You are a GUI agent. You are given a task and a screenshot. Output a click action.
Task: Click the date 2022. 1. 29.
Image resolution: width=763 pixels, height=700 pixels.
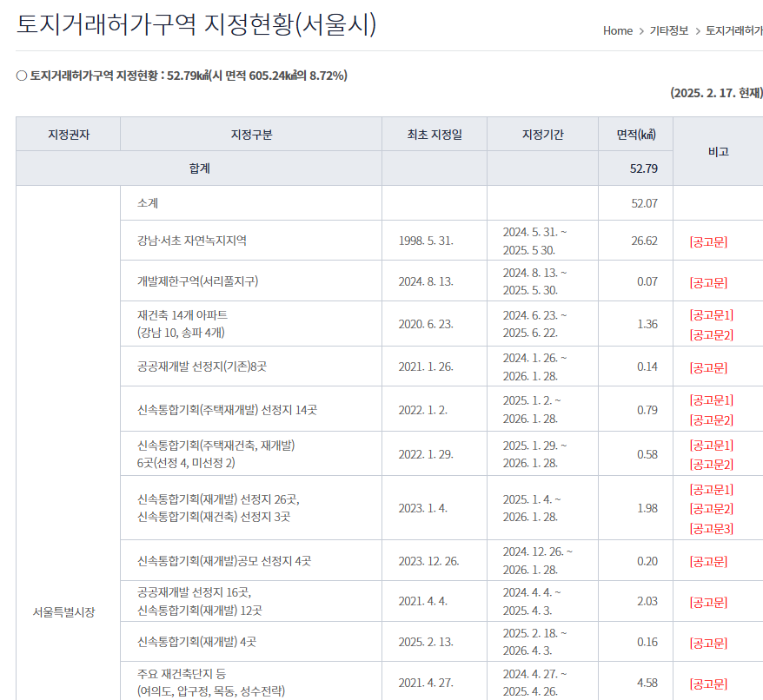(x=426, y=454)
